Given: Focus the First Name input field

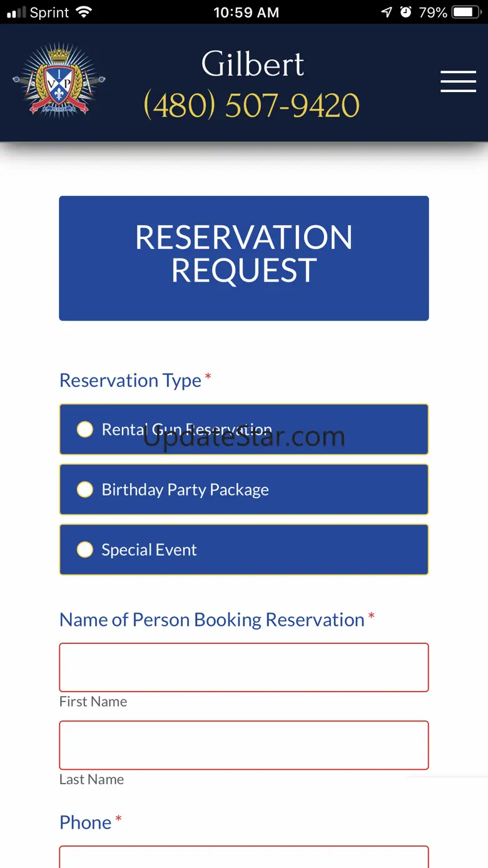Looking at the screenshot, I should coord(244,667).
